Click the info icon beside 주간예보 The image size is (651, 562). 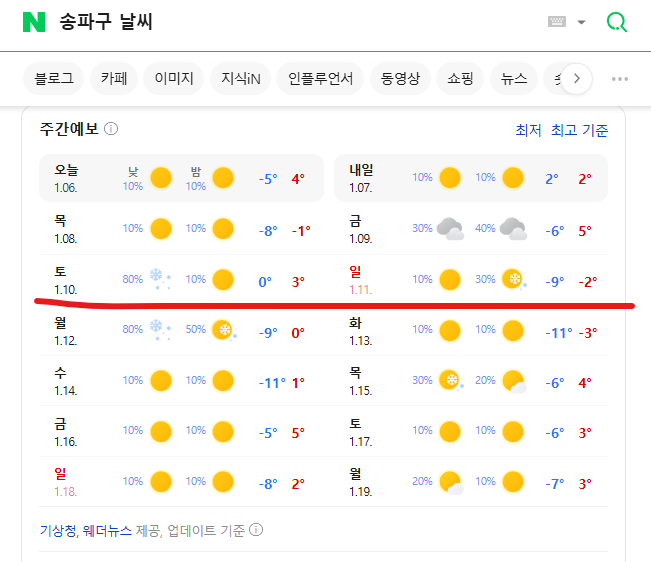point(111,129)
